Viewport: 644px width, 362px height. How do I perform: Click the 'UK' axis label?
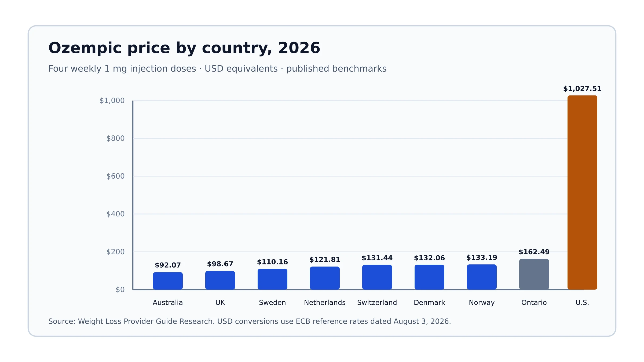pos(220,303)
